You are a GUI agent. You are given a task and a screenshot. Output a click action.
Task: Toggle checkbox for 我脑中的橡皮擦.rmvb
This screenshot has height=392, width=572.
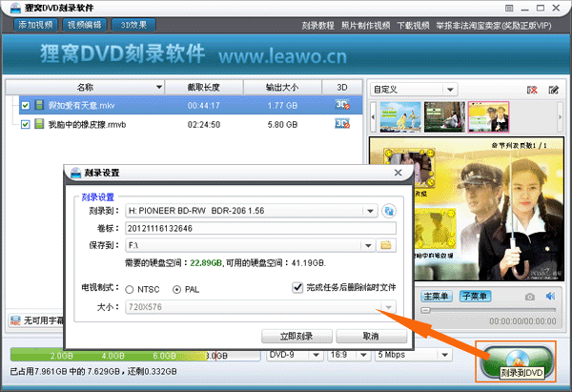pyautogui.click(x=25, y=124)
